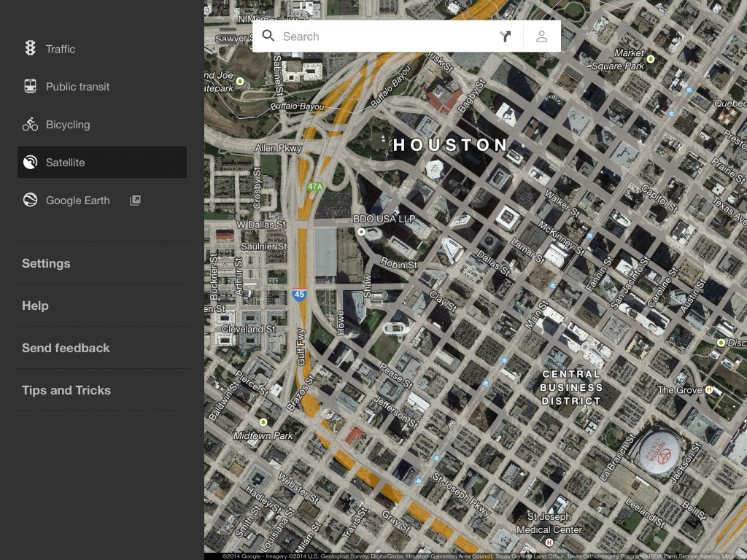Open the Settings menu item

(46, 263)
